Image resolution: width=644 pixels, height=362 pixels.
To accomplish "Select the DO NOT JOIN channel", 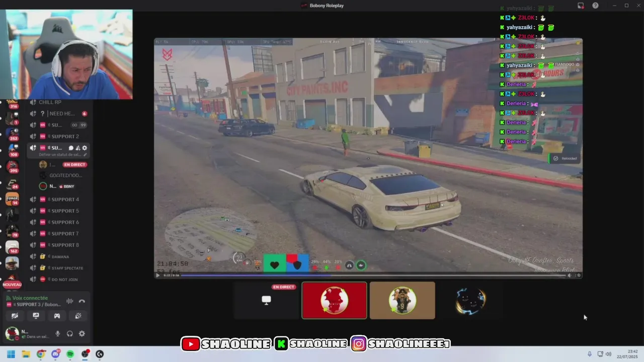I will click(x=58, y=280).
